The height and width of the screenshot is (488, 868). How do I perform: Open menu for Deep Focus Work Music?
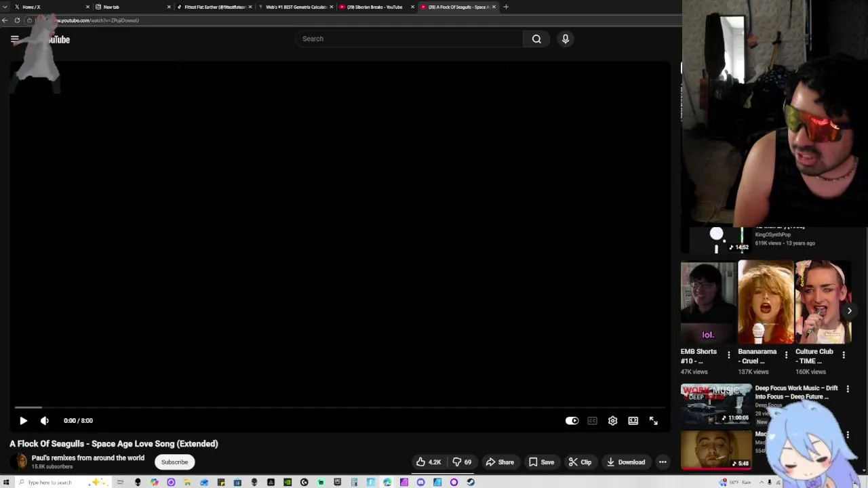pos(848,388)
